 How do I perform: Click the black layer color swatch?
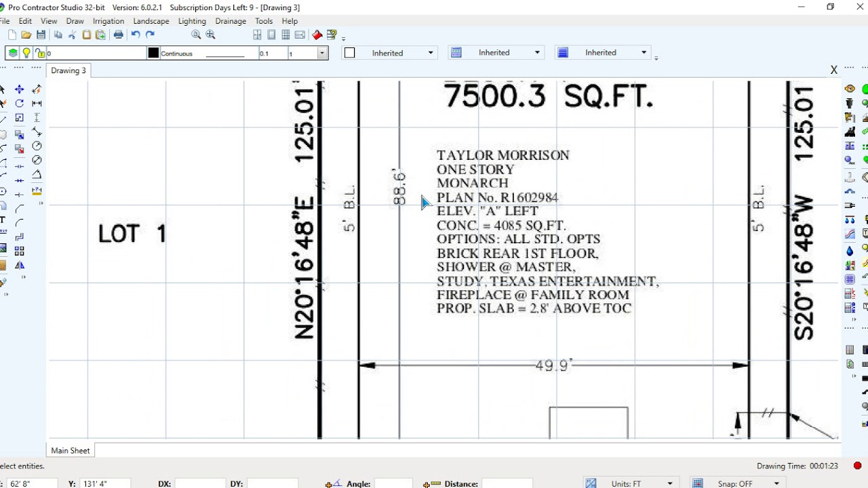153,53
